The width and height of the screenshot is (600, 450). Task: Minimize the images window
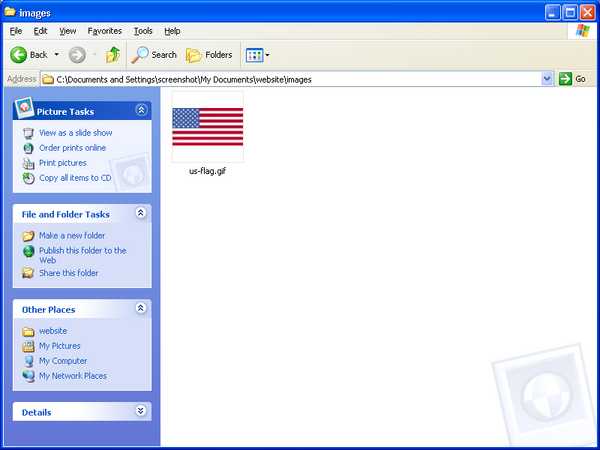click(552, 13)
